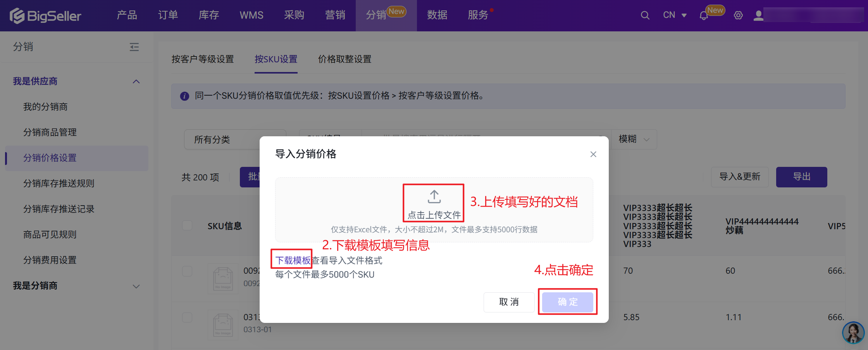The height and width of the screenshot is (350, 868).
Task: Click 点击上传文件 upload area text
Action: click(x=434, y=215)
